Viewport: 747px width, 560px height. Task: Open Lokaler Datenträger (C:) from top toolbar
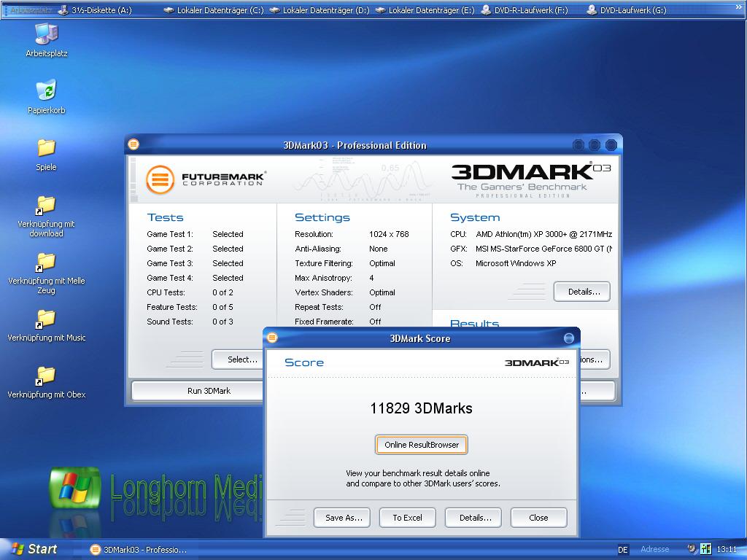tap(214, 10)
